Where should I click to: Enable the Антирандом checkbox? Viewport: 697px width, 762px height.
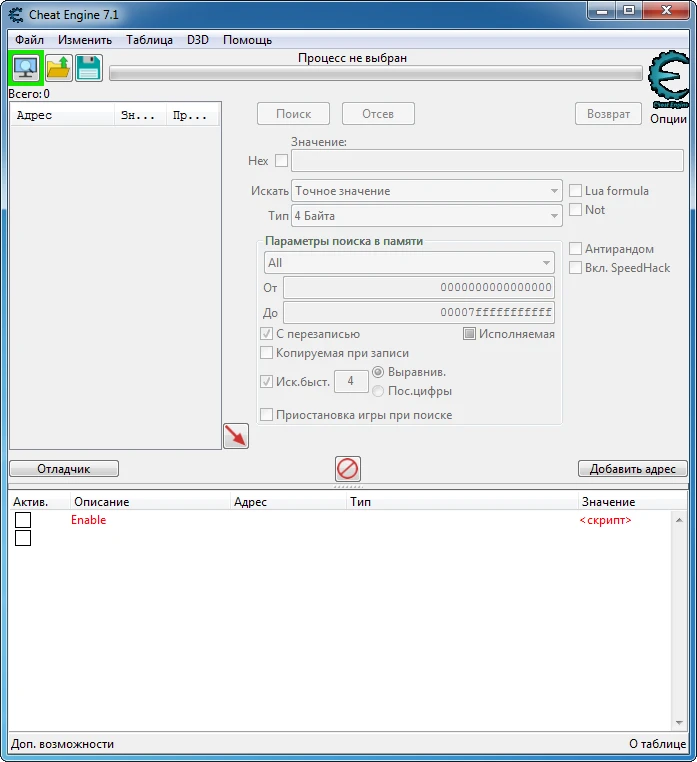pos(575,249)
